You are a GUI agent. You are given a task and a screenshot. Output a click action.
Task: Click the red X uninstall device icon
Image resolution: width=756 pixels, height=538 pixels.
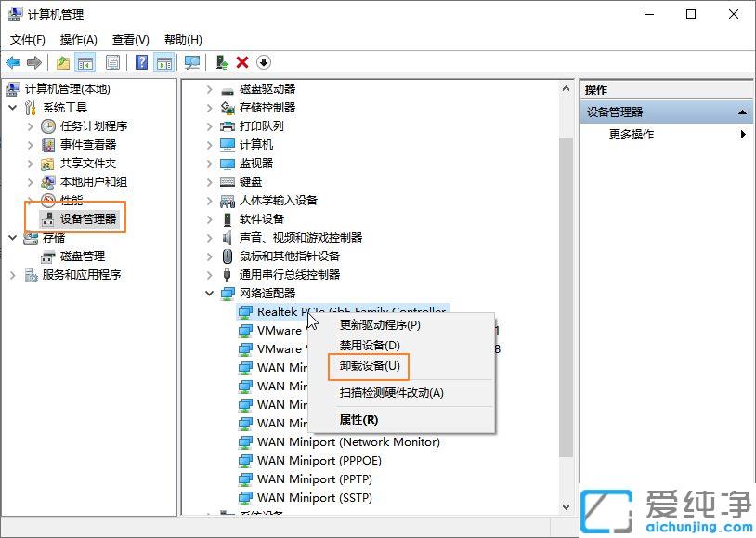242,62
